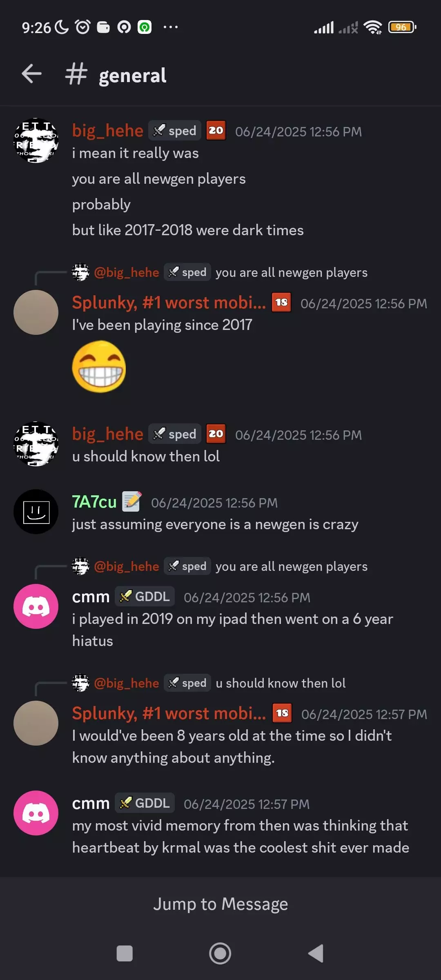
Task: Tap the grinning emoji in Splunky's message
Action: click(99, 367)
